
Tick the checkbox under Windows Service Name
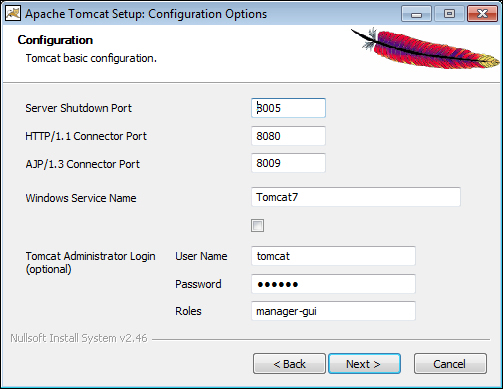257,226
